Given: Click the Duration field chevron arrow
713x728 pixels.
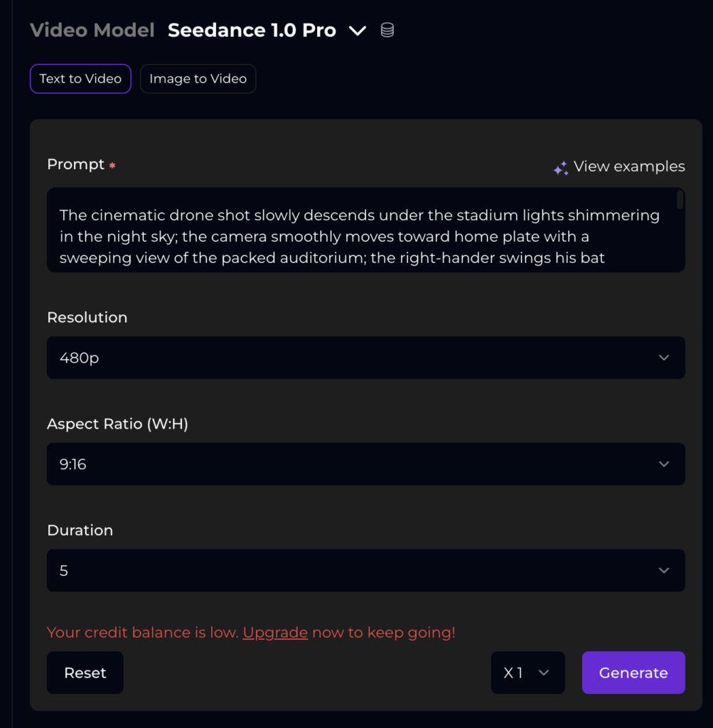Looking at the screenshot, I should coord(664,570).
